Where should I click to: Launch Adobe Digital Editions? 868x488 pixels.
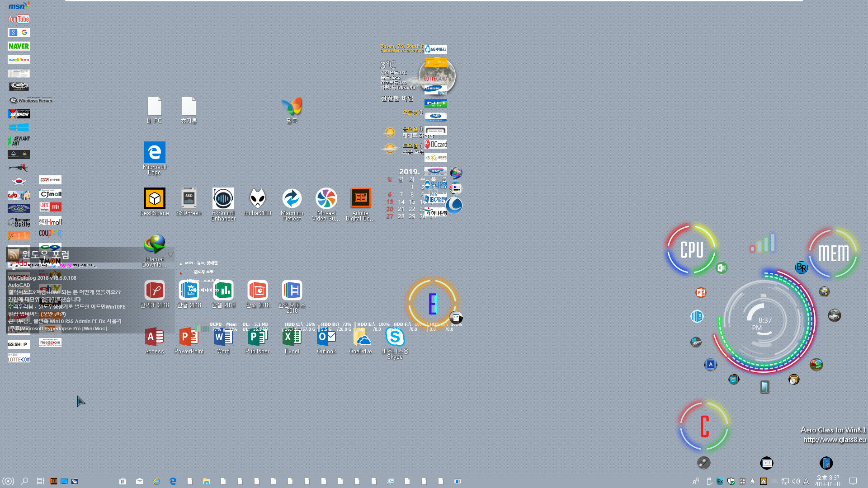pyautogui.click(x=361, y=204)
